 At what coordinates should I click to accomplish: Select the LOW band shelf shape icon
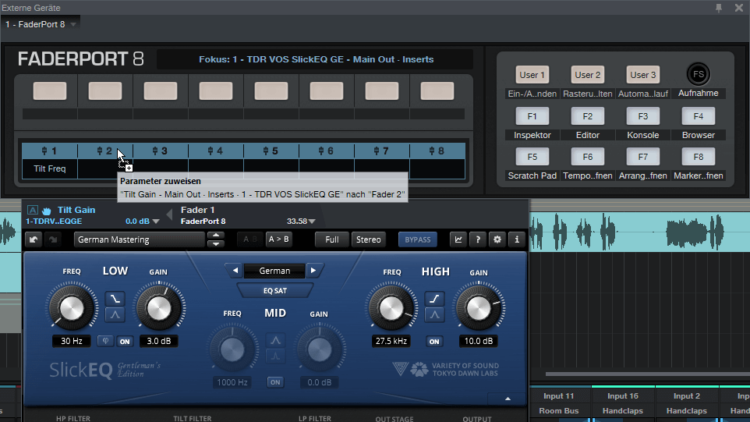click(x=115, y=299)
